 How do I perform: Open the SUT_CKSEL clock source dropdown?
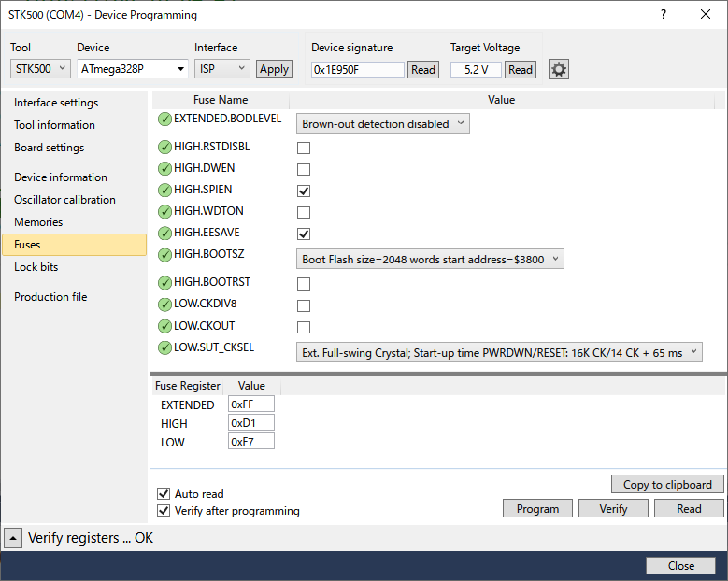499,353
